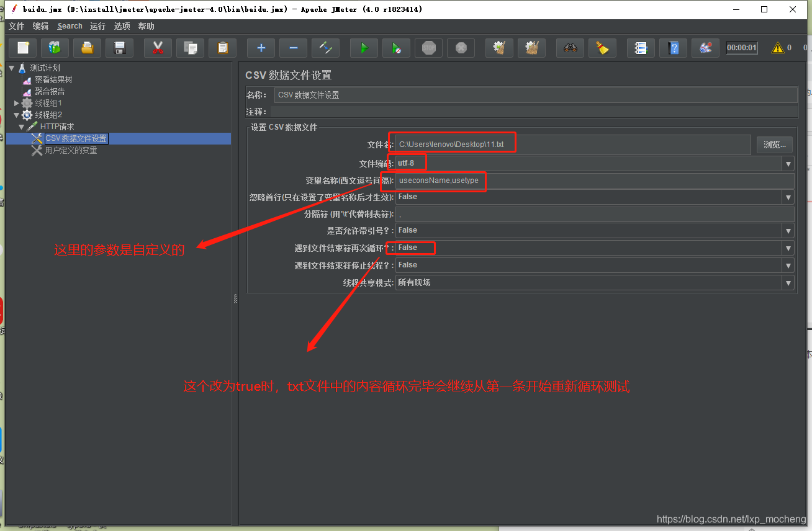
Task: Click the Reset Search yellow broom icon
Action: [x=602, y=48]
